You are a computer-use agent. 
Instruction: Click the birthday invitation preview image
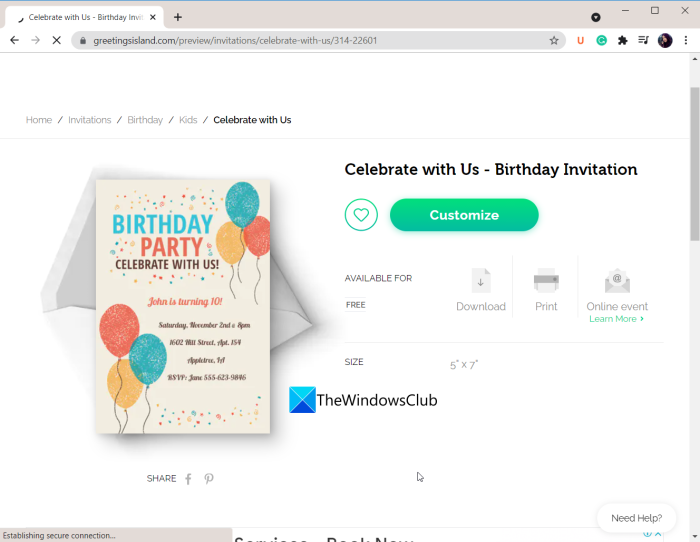point(183,306)
